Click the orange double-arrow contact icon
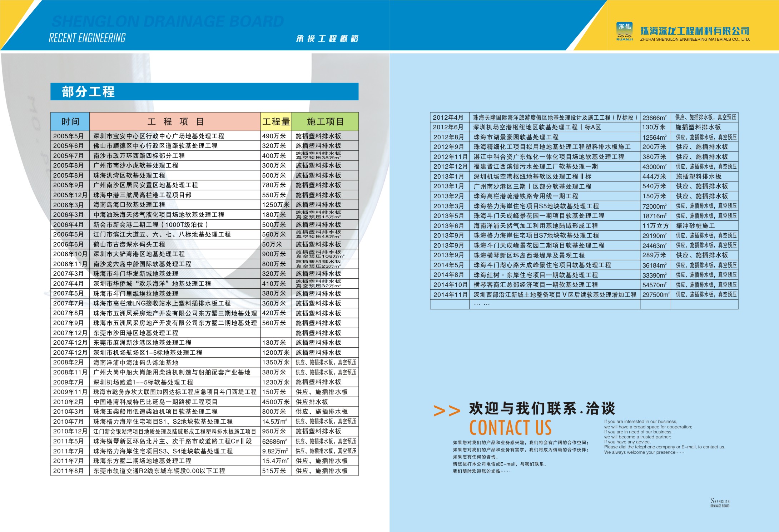 click(x=447, y=411)
